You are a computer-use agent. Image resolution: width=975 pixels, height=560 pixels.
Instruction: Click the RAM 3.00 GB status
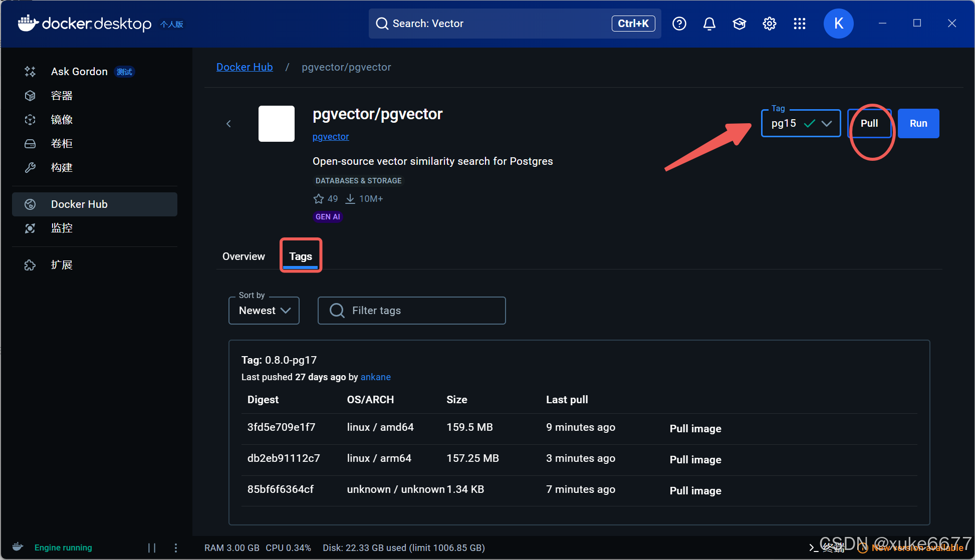tap(232, 548)
